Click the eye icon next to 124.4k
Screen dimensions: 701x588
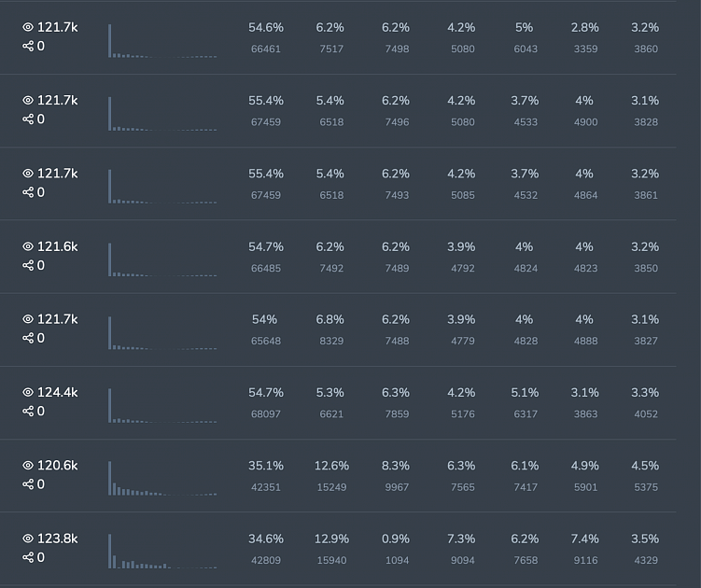tap(28, 392)
